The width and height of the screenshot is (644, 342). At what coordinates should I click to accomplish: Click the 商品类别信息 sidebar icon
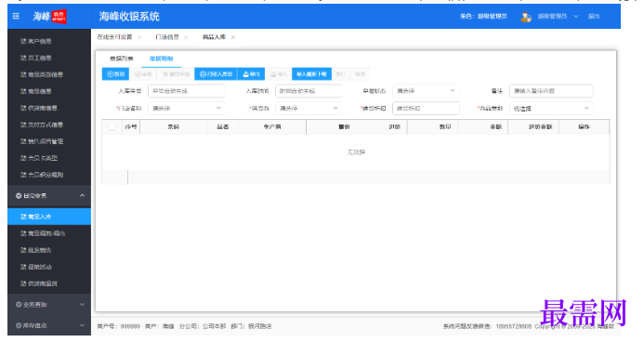[x=23, y=74]
